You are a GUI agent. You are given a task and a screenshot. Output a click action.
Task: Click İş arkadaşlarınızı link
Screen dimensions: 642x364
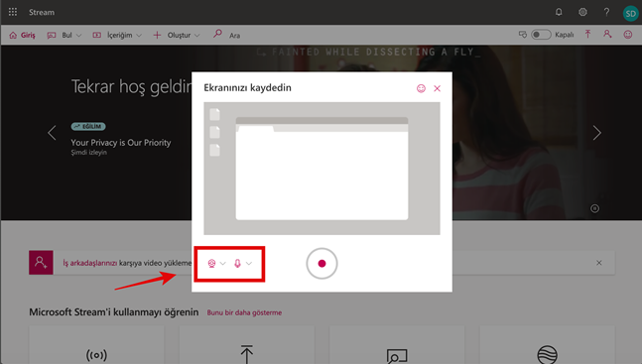pyautogui.click(x=89, y=263)
